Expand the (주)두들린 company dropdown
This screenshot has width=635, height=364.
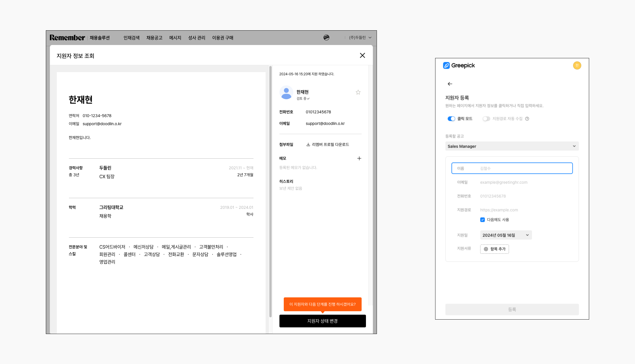pos(360,37)
